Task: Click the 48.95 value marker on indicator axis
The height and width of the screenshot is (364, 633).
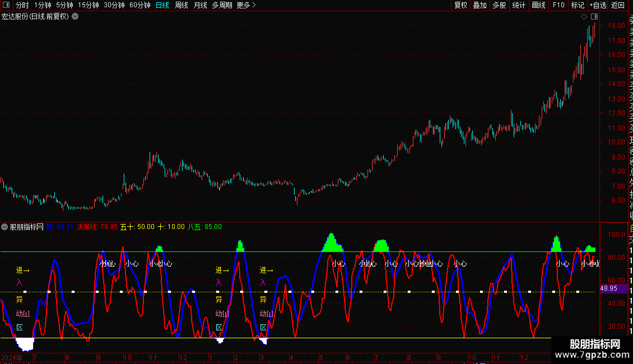Action: click(608, 288)
